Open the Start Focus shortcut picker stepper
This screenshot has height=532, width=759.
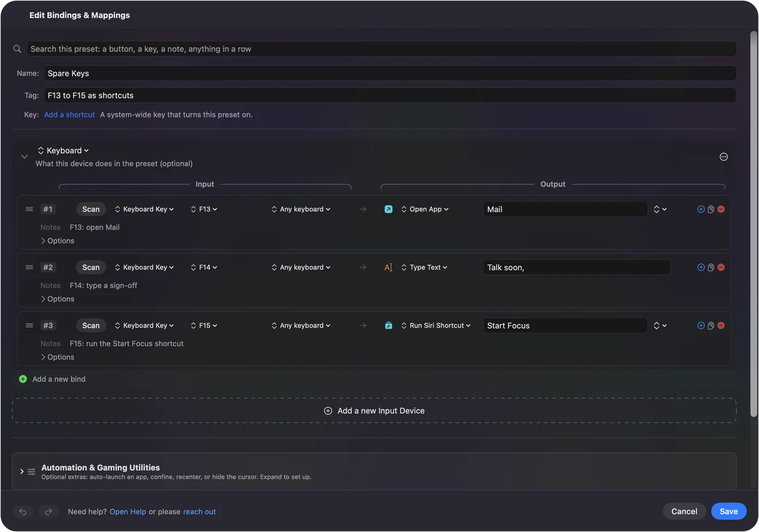coord(660,325)
